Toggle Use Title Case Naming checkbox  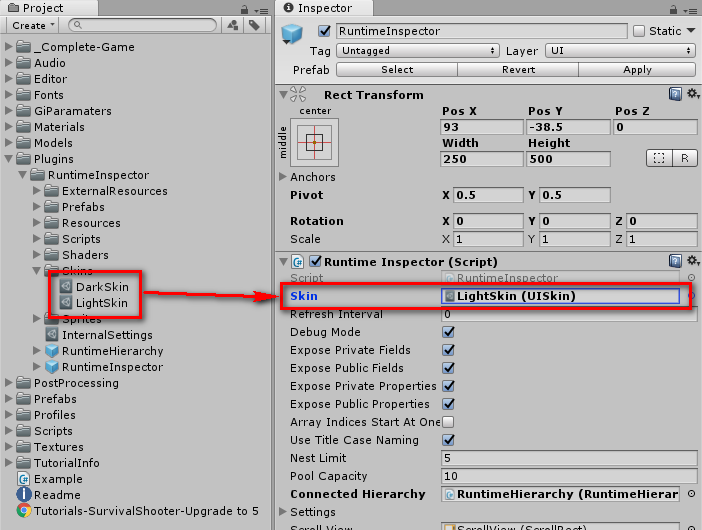448,440
